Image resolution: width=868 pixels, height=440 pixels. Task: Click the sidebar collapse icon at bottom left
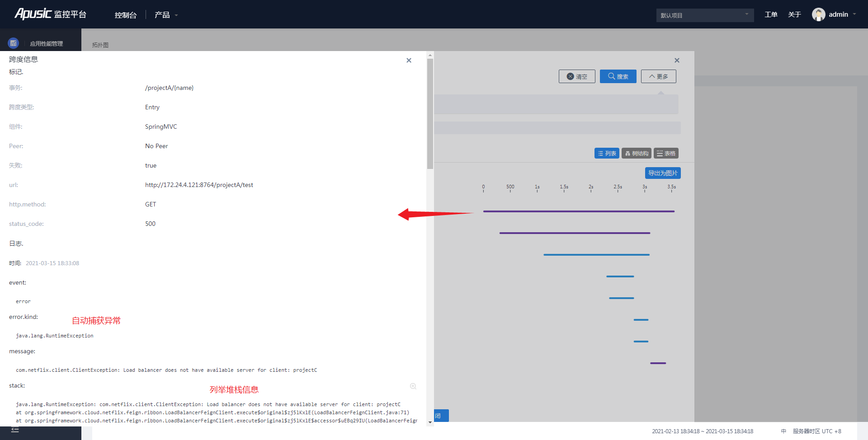click(15, 430)
